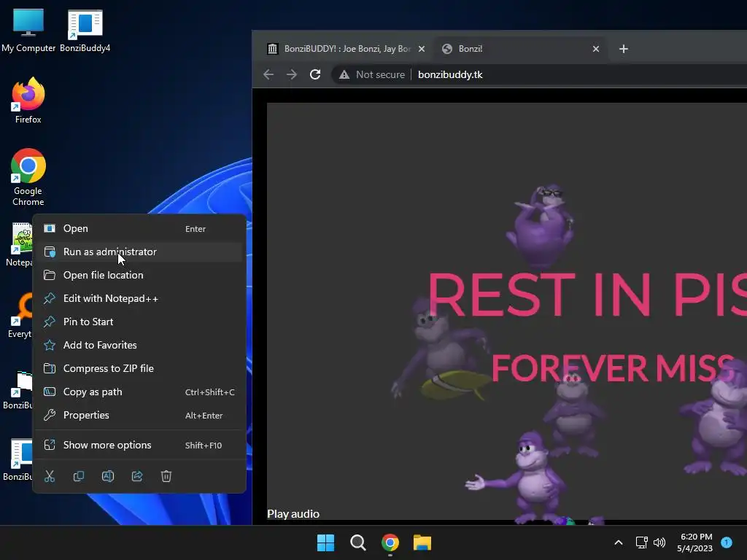Choose Pin to Start
This screenshot has width=747, height=560.
[139, 322]
